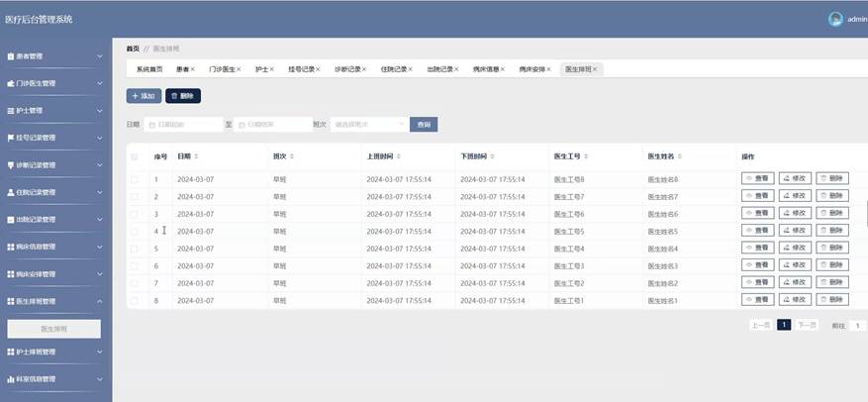Sort by the 日期 column arrows
Screen dimensions: 868x402
click(196, 157)
